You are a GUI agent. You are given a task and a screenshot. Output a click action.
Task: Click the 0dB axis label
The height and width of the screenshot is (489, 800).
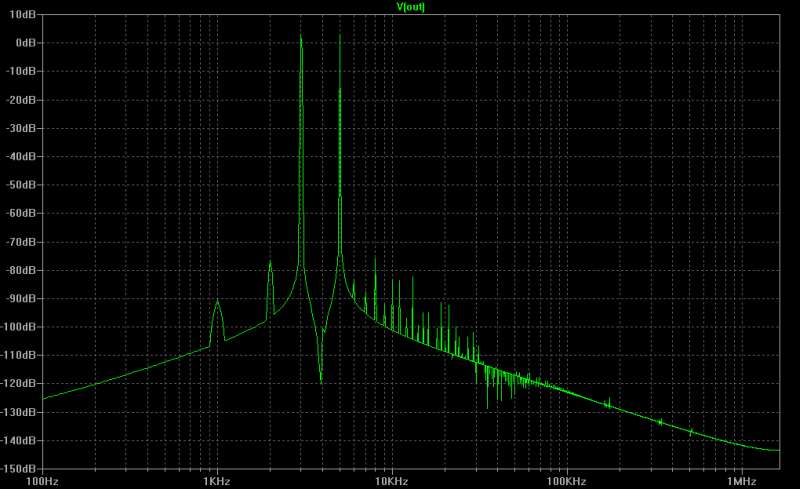26,43
